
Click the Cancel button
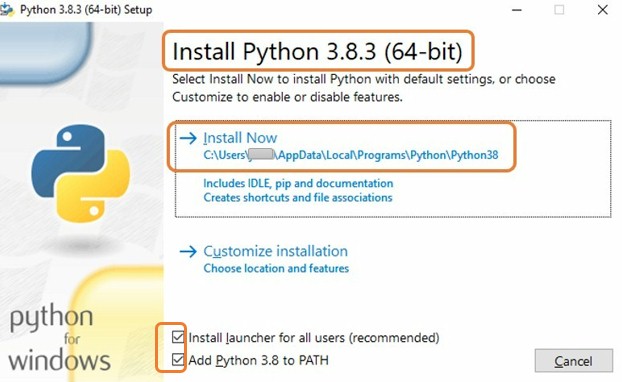[x=574, y=361]
